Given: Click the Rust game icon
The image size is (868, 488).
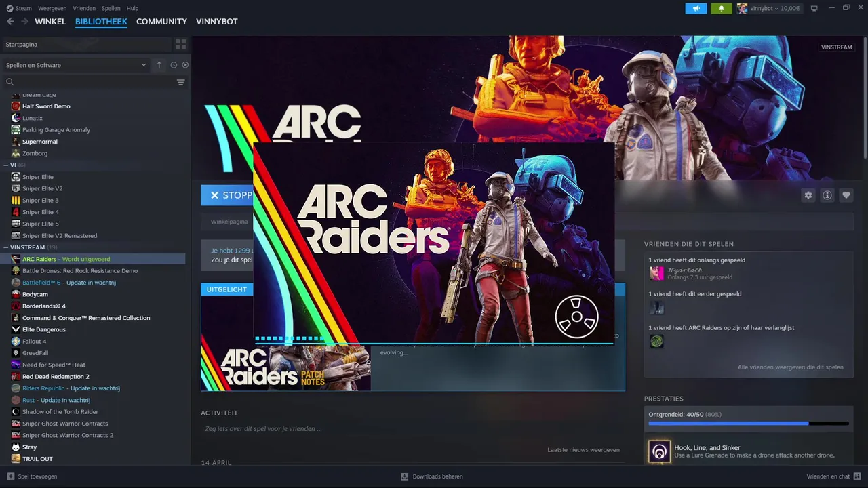Looking at the screenshot, I should click(x=16, y=400).
